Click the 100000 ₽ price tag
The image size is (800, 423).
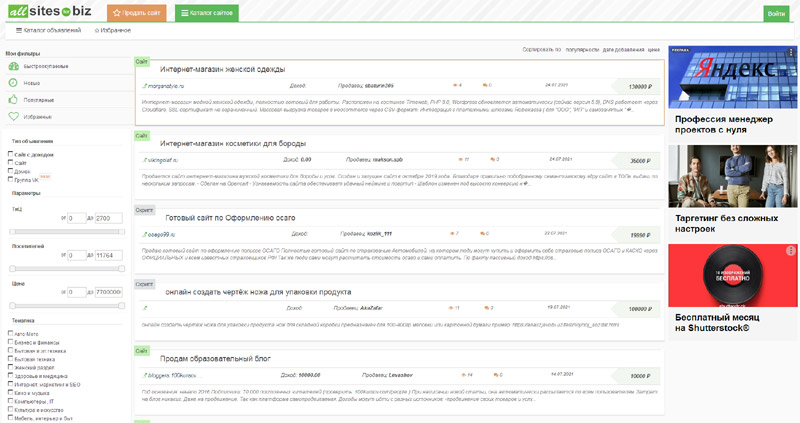coord(636,309)
